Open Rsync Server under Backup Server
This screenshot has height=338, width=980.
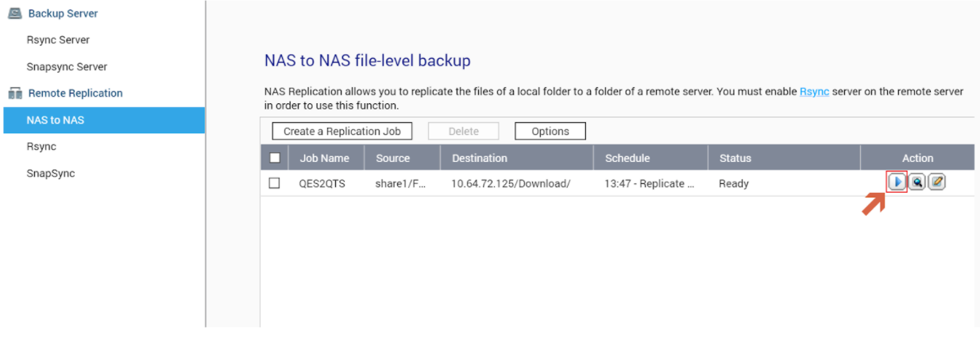(x=58, y=40)
